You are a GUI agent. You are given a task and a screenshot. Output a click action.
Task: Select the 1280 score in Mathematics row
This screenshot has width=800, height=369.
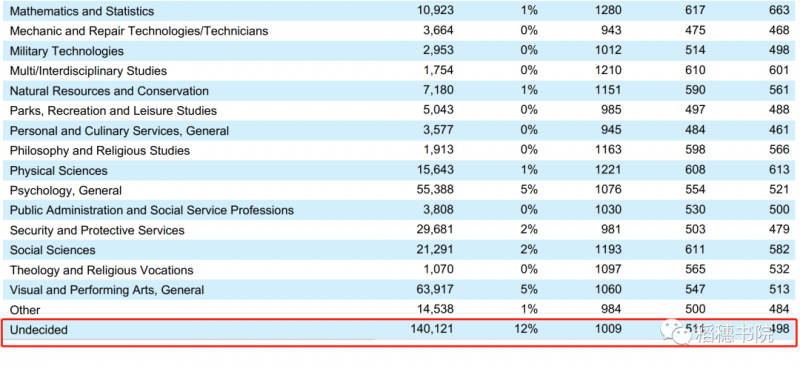pos(608,11)
